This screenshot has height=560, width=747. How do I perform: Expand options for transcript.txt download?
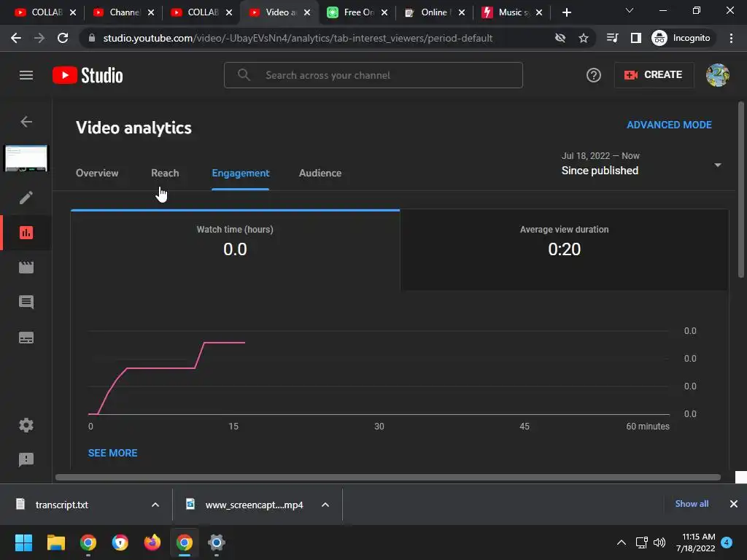pyautogui.click(x=155, y=505)
